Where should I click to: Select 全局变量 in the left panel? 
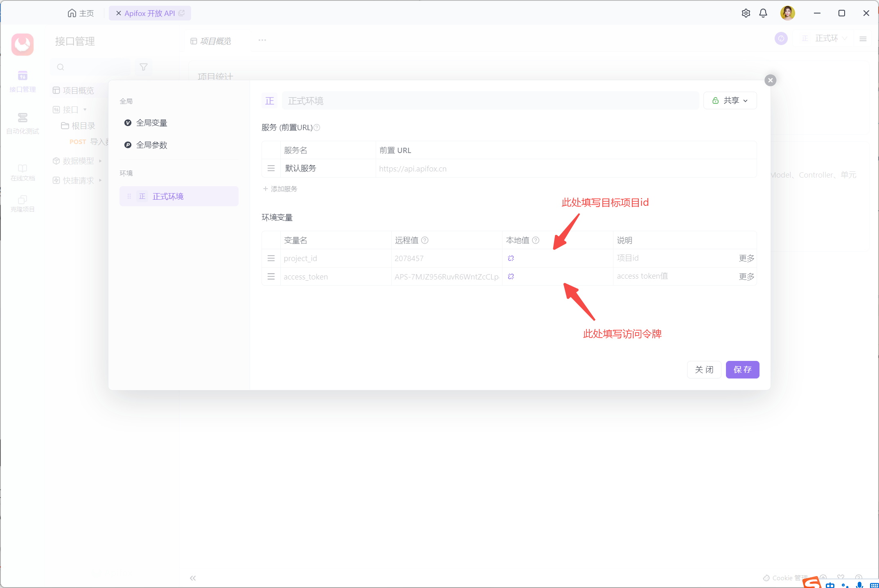151,123
